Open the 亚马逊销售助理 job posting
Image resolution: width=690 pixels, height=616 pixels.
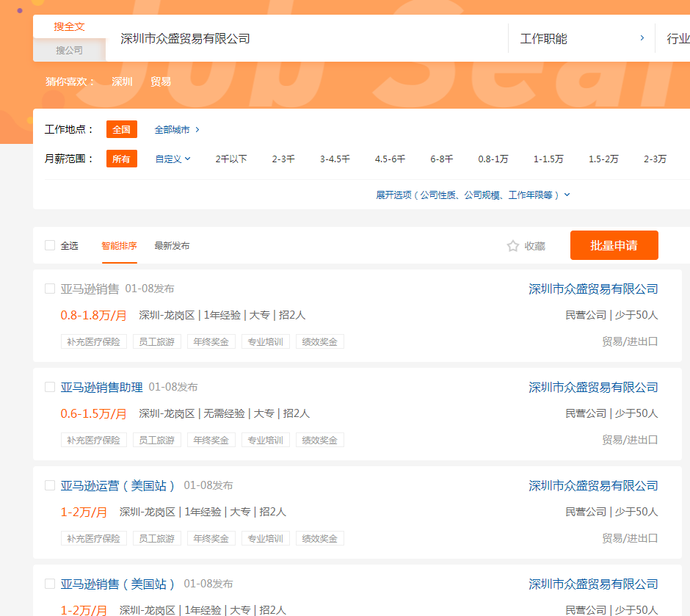pyautogui.click(x=101, y=387)
